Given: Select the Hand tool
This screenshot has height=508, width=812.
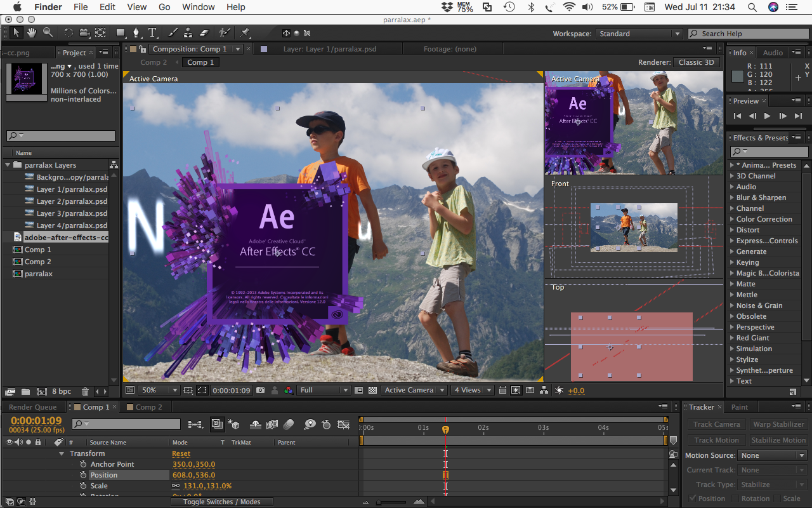Looking at the screenshot, I should pyautogui.click(x=32, y=32).
